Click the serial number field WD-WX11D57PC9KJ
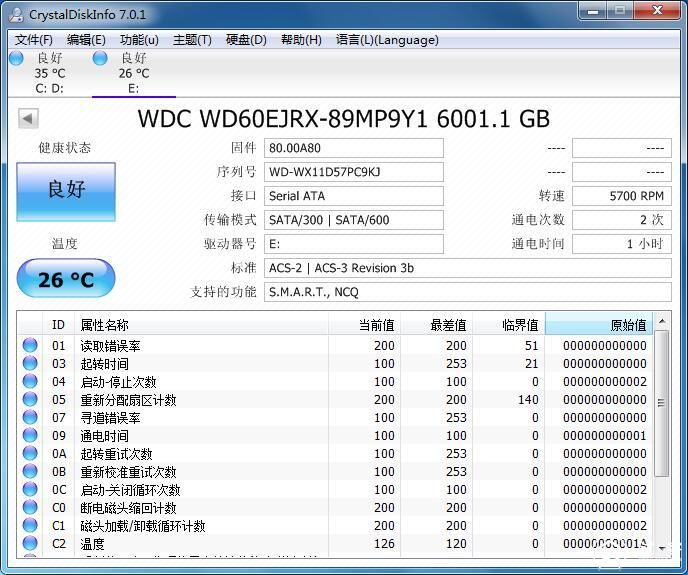Viewport: 688px width, 575px height. pyautogui.click(x=354, y=172)
